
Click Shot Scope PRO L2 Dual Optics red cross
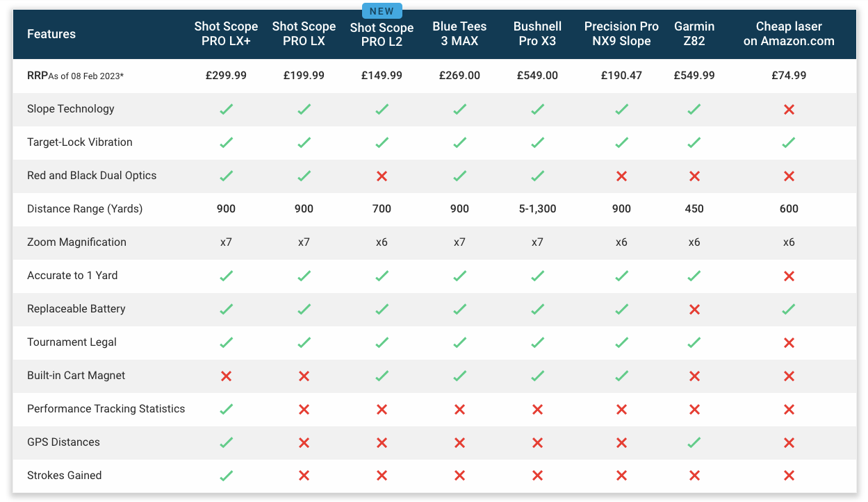[x=382, y=176]
